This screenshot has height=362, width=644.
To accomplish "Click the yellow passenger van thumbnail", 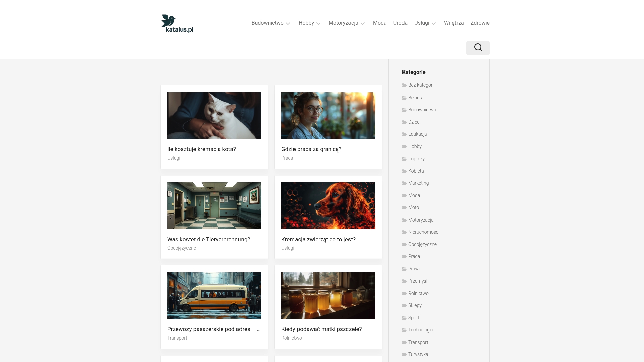I will click(x=214, y=295).
